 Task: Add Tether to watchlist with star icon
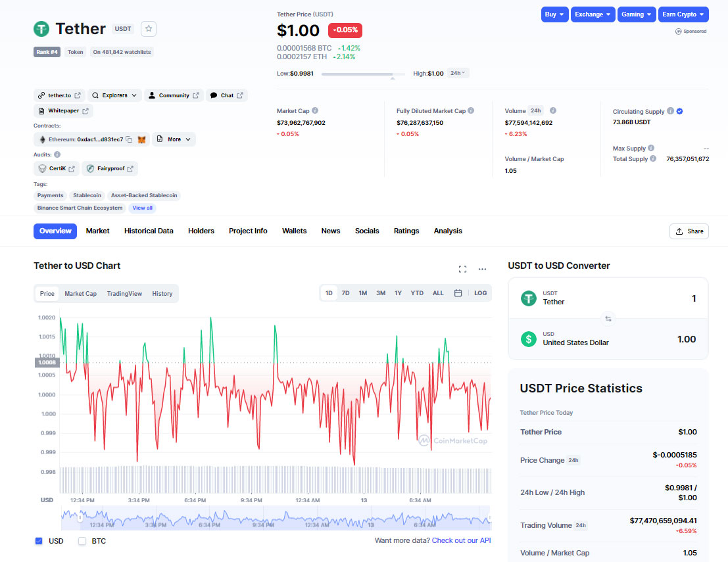(x=149, y=29)
